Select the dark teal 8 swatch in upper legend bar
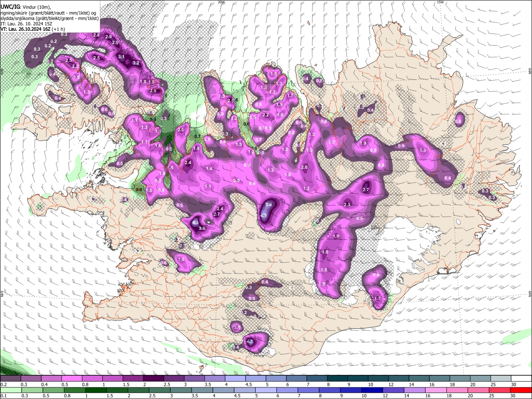Viewport: 532px width, 399px height. [337, 379]
